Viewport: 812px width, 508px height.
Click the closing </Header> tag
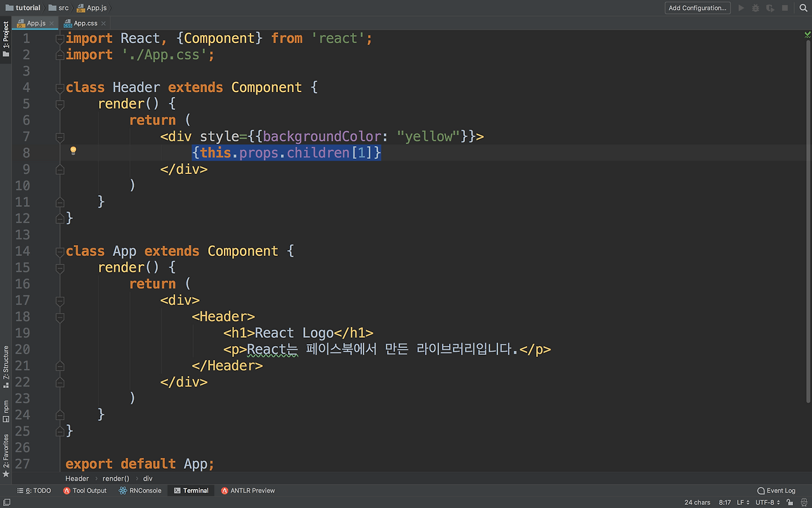pyautogui.click(x=227, y=366)
